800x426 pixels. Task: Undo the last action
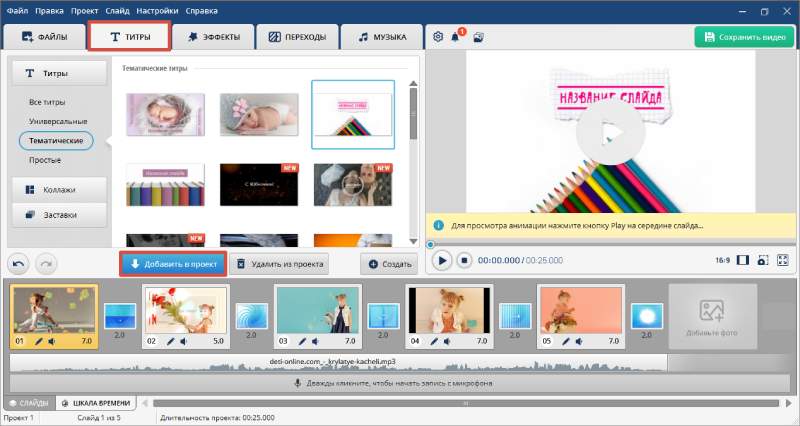point(18,264)
